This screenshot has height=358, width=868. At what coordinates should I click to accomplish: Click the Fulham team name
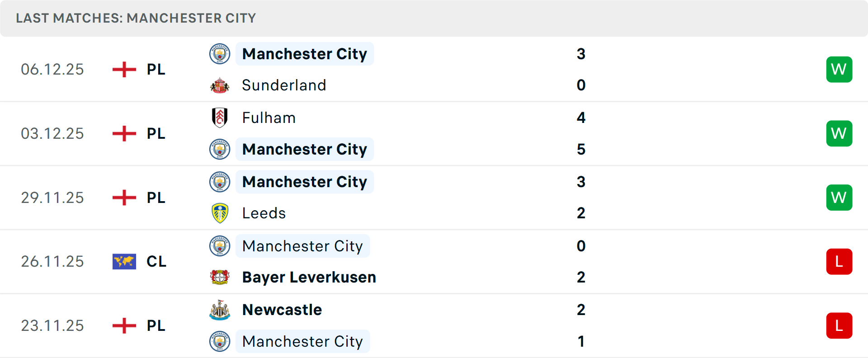click(x=269, y=118)
